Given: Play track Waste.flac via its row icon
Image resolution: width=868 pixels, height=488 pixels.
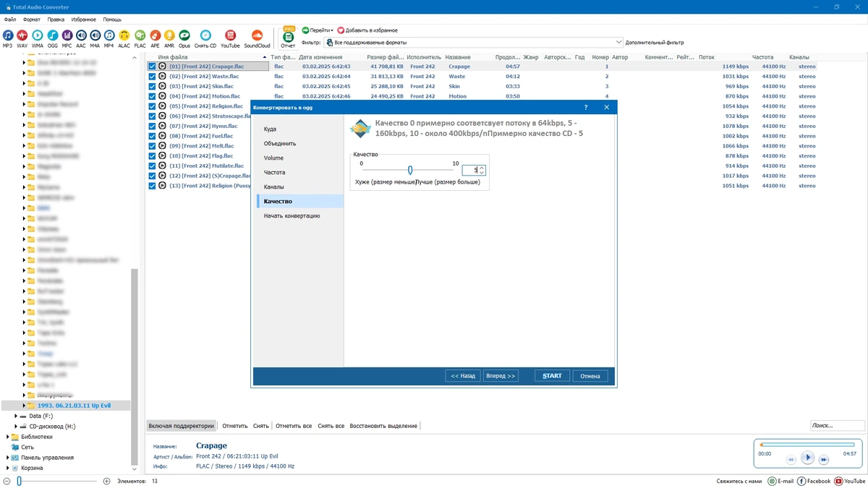Looking at the screenshot, I should click(x=162, y=77).
